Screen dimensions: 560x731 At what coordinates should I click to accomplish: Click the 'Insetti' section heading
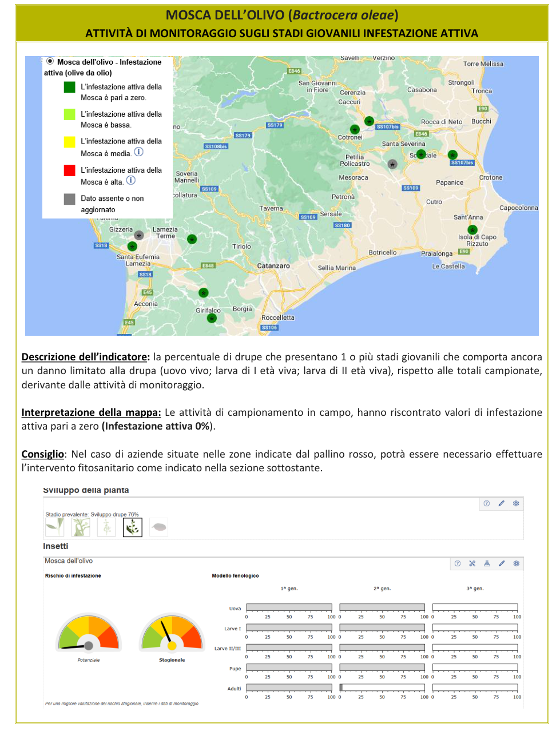tap(55, 546)
